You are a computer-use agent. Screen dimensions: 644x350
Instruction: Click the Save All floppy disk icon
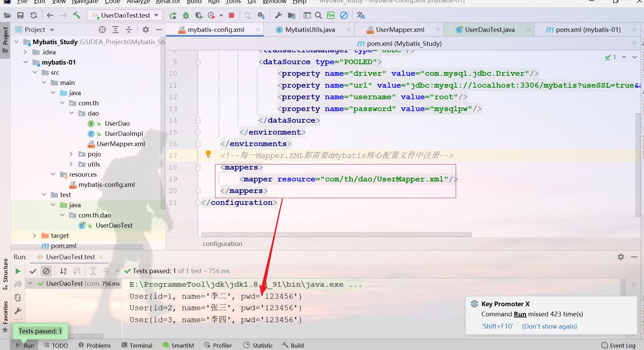tap(20, 15)
